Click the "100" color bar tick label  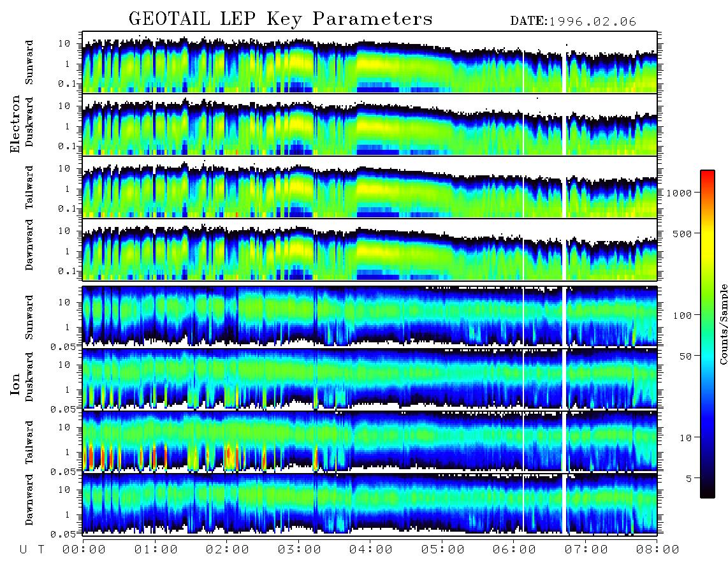point(682,316)
